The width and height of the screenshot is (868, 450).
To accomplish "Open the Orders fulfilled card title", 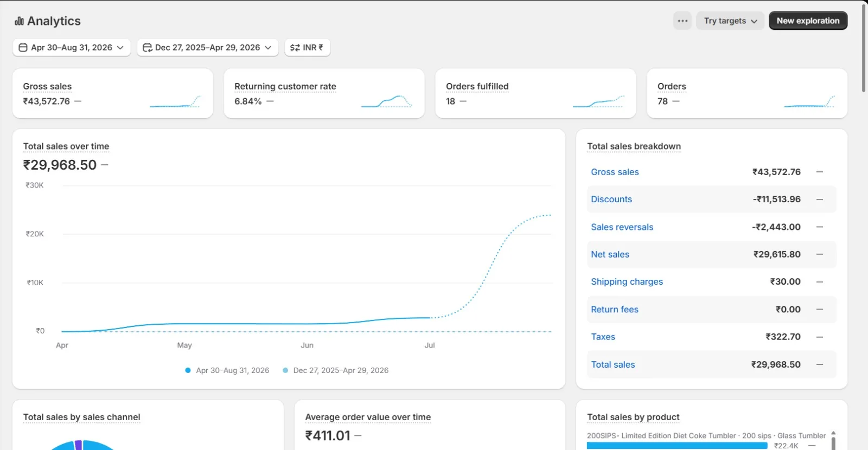I will [x=477, y=86].
